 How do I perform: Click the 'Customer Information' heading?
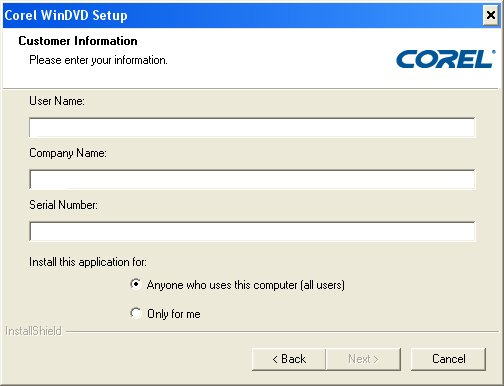(78, 41)
